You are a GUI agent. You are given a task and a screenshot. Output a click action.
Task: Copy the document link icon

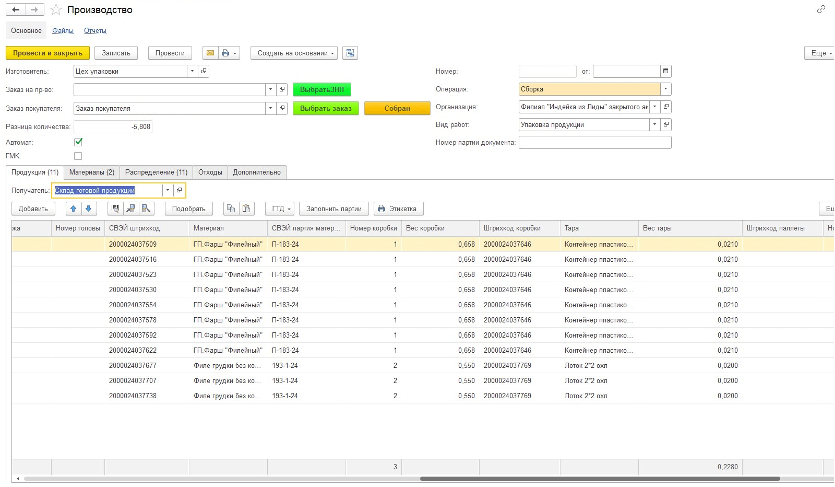pos(821,9)
